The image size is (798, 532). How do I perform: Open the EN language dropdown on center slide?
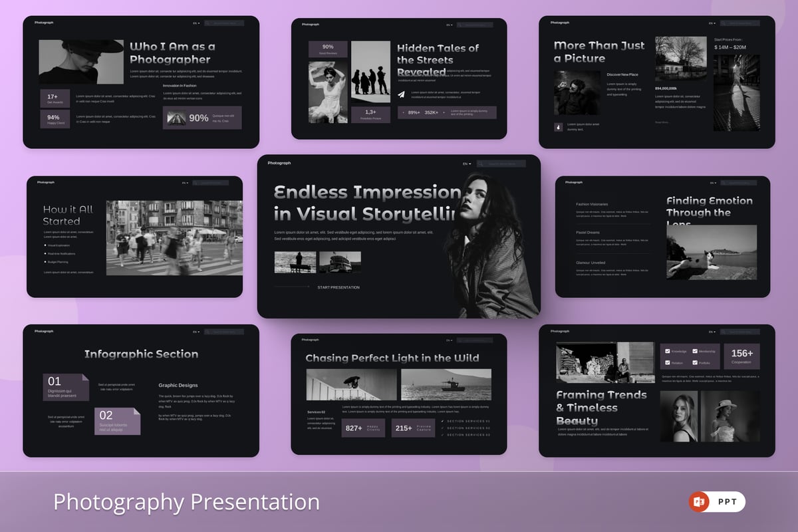point(467,164)
